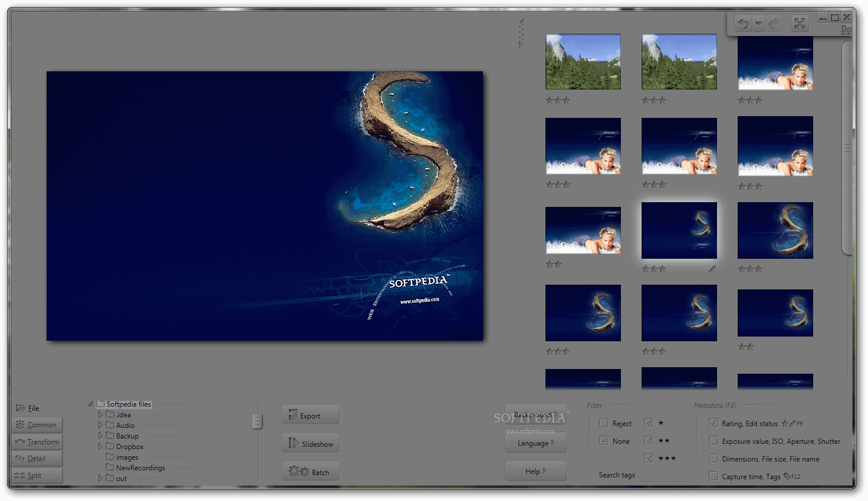Open the Split tab

tap(37, 475)
